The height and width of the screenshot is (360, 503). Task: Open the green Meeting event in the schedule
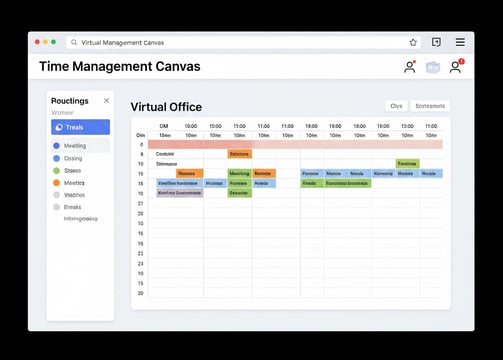[x=239, y=173]
